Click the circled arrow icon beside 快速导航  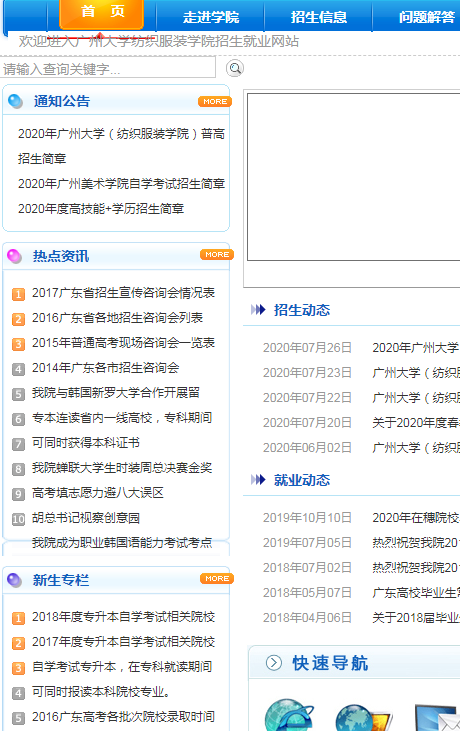click(x=274, y=662)
